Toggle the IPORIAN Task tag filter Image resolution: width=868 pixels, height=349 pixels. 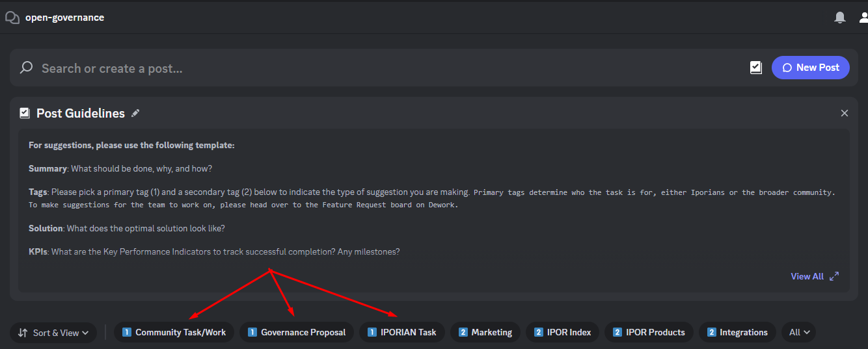point(402,332)
